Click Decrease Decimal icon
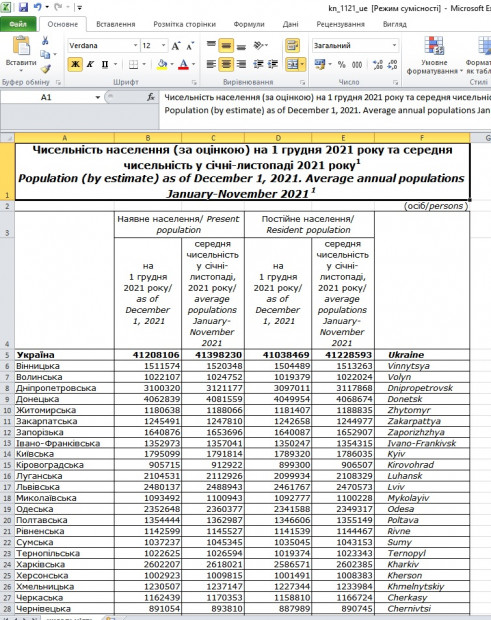491x620 pixels. [392, 64]
